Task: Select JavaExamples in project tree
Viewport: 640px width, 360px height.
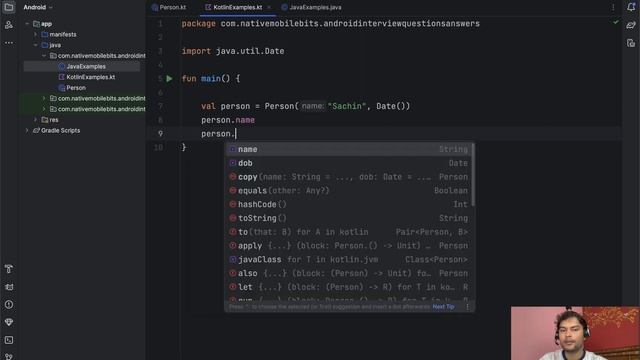Action: click(x=82, y=67)
